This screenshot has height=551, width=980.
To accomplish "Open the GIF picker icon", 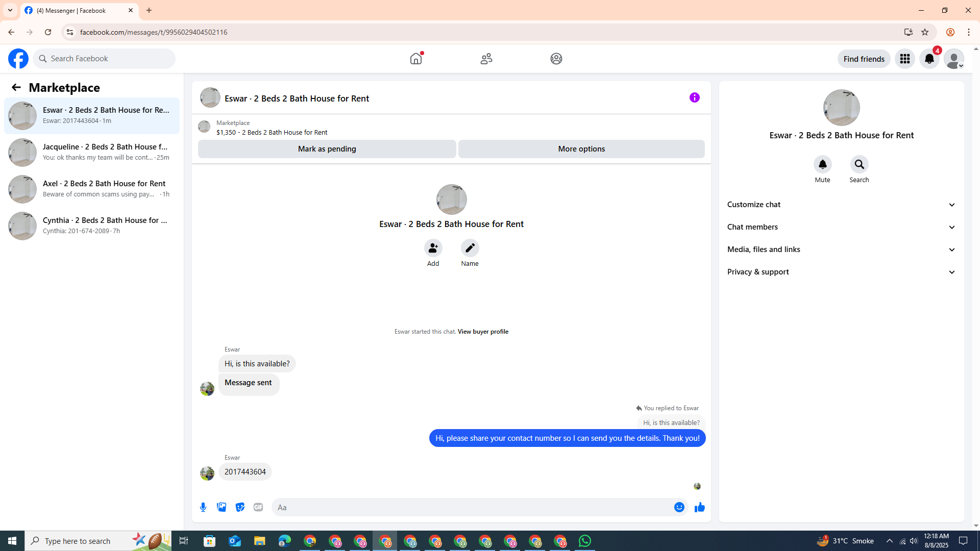I will [x=258, y=507].
